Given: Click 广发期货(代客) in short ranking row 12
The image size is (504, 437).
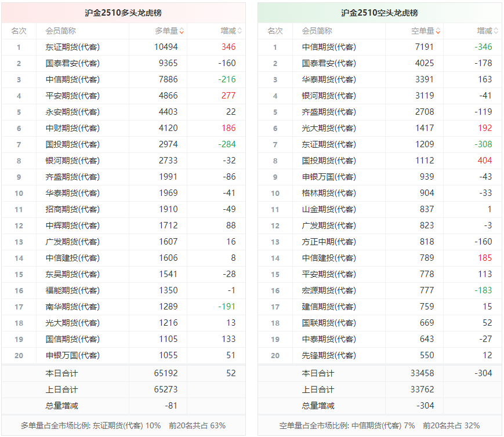Looking at the screenshot, I should (329, 225).
